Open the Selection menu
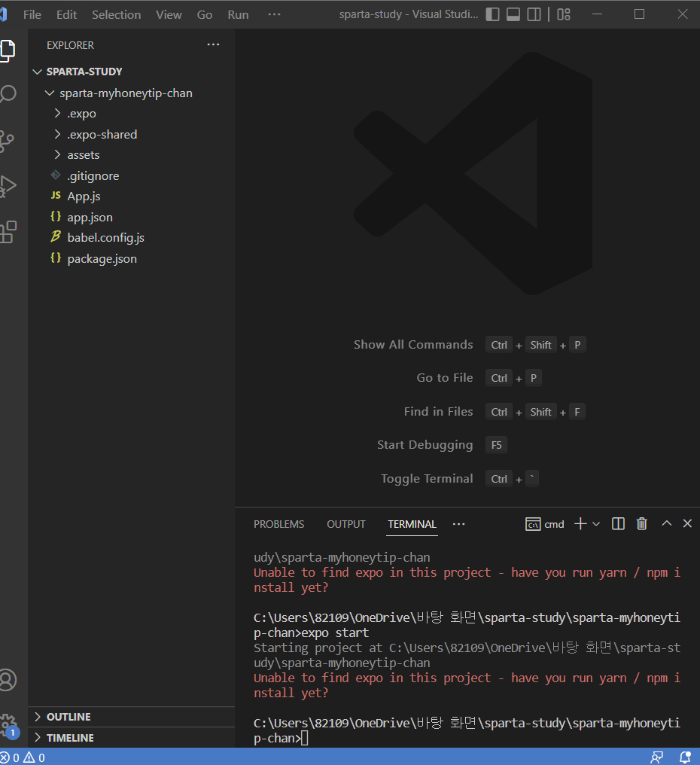This screenshot has width=700, height=765. point(116,14)
